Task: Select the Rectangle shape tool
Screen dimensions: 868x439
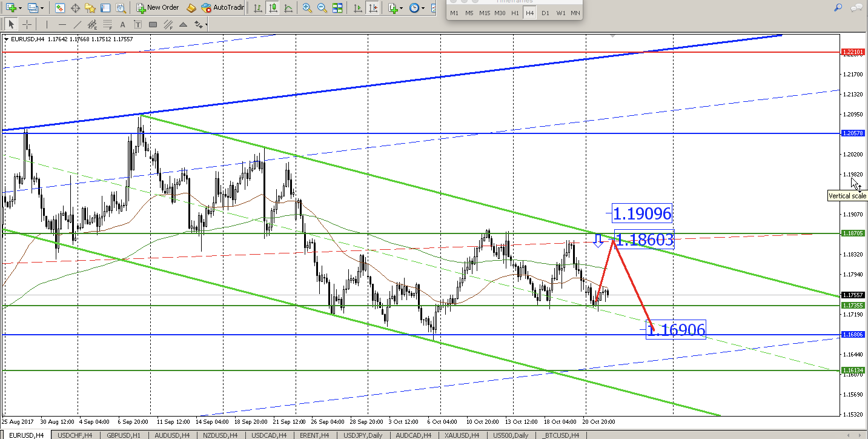Action: click(153, 24)
